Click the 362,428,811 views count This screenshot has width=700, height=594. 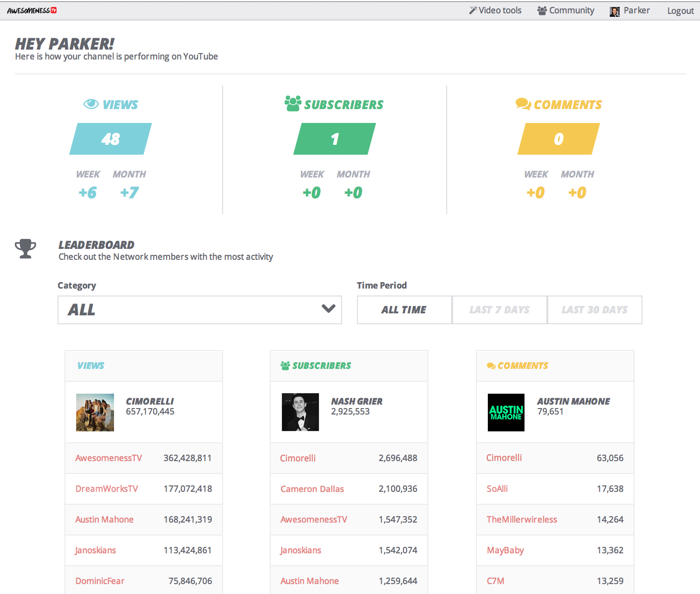tap(188, 458)
